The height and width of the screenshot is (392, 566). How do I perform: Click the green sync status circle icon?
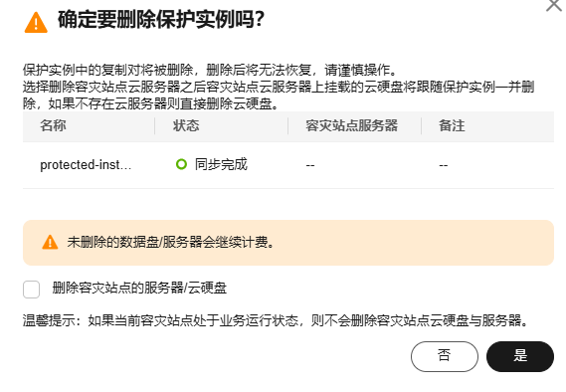pos(181,164)
